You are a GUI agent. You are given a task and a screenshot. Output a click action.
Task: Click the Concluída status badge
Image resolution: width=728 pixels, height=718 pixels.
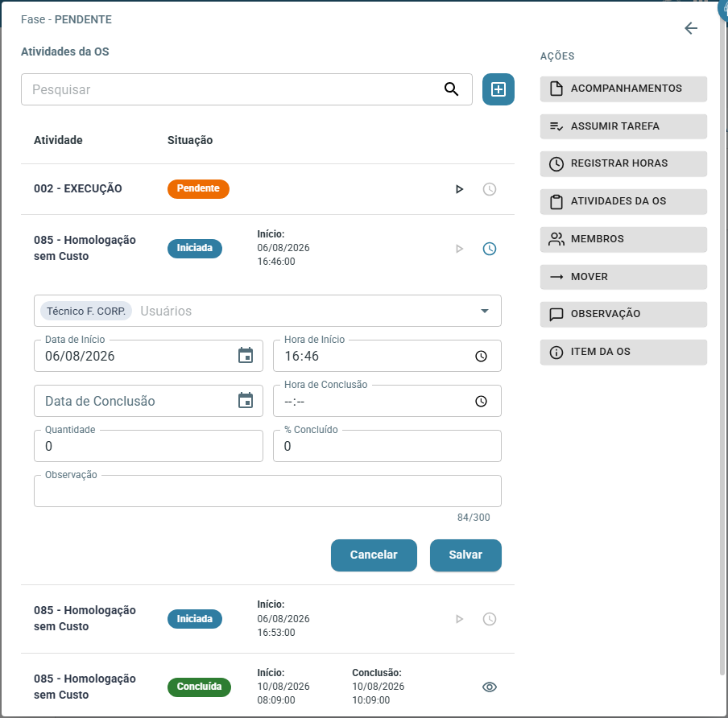coord(199,687)
